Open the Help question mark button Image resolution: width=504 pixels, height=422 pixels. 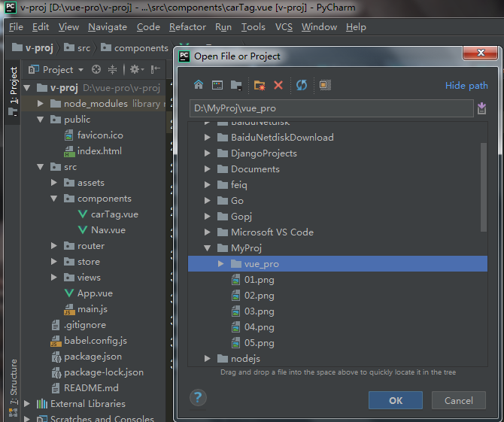[x=198, y=398]
